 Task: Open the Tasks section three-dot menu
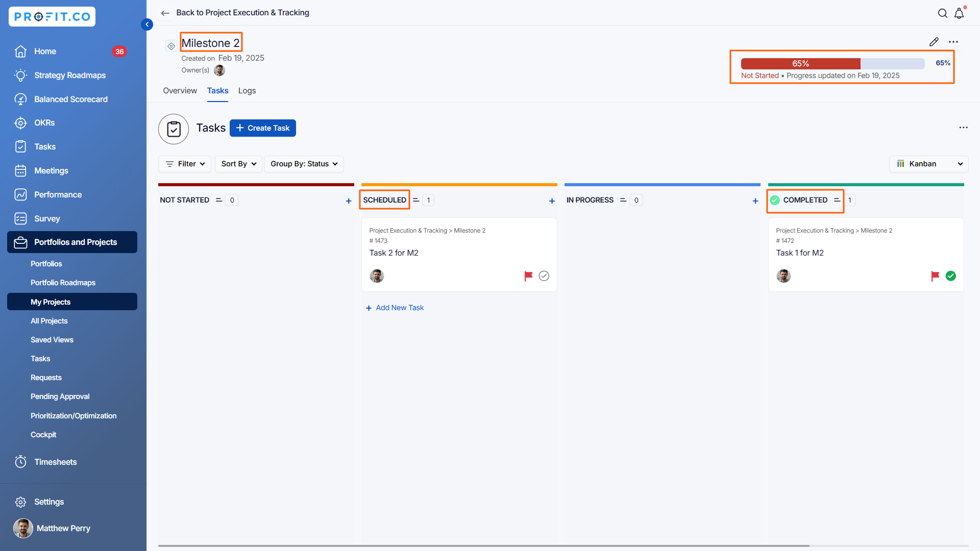[963, 128]
